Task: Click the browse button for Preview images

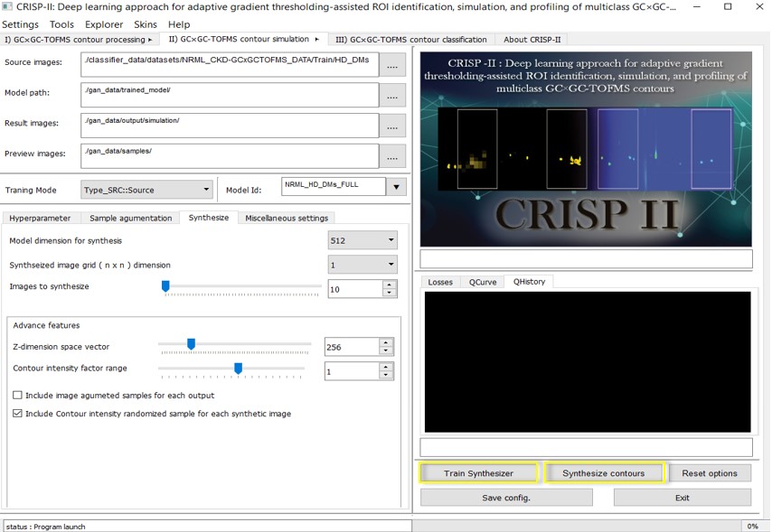Action: pyautogui.click(x=391, y=156)
